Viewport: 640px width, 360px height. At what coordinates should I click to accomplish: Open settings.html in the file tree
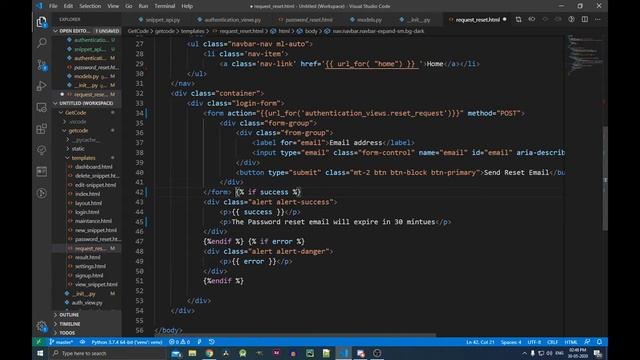[90, 267]
